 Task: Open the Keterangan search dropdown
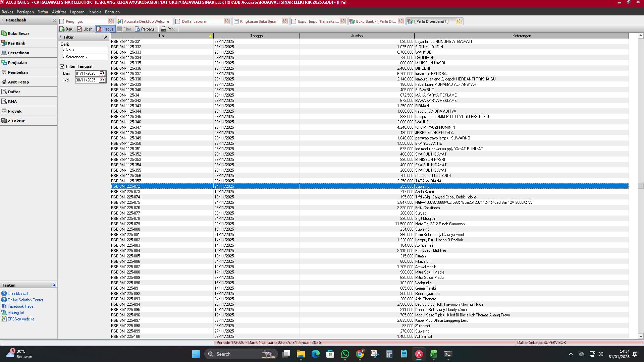pyautogui.click(x=85, y=57)
